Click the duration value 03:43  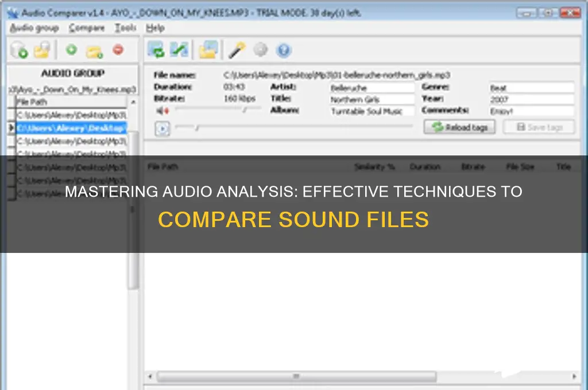(234, 87)
